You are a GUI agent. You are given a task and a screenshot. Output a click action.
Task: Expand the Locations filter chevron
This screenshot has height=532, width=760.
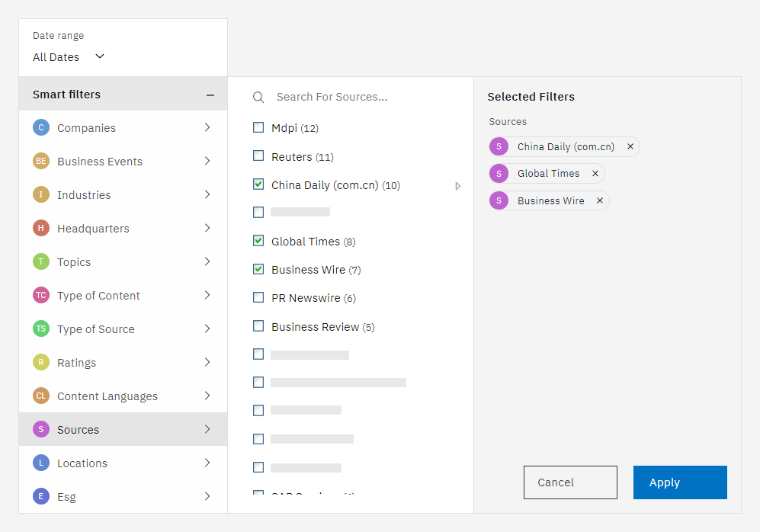207,463
